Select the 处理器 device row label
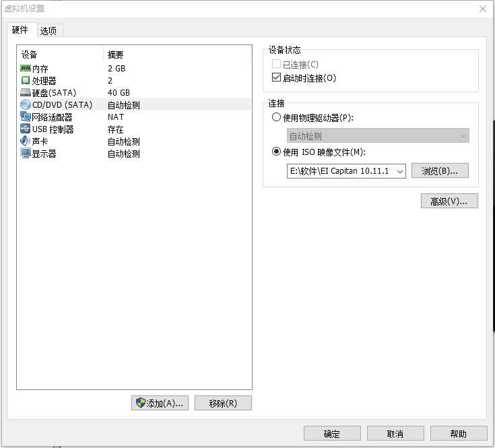495x448 pixels. coord(44,81)
